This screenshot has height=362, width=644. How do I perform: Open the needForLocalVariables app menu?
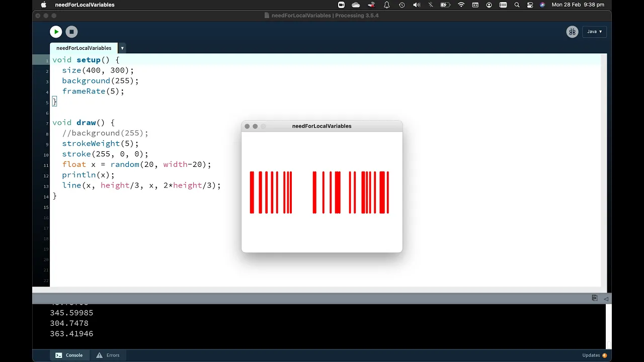(x=85, y=5)
